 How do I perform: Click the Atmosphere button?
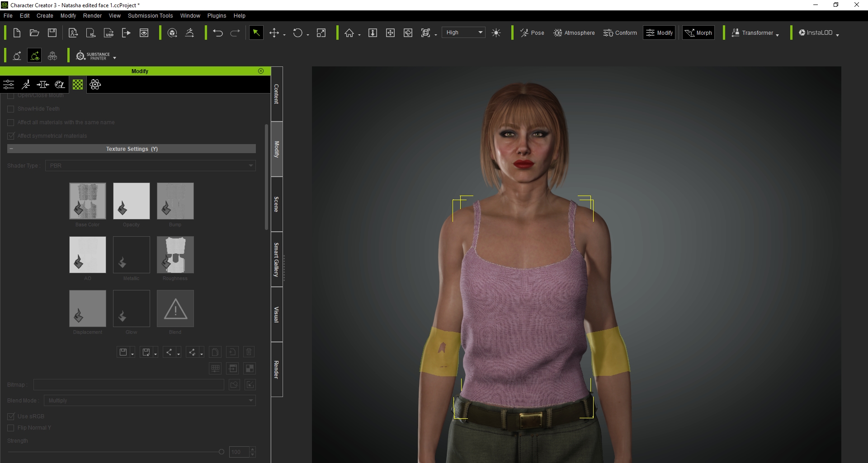point(574,33)
